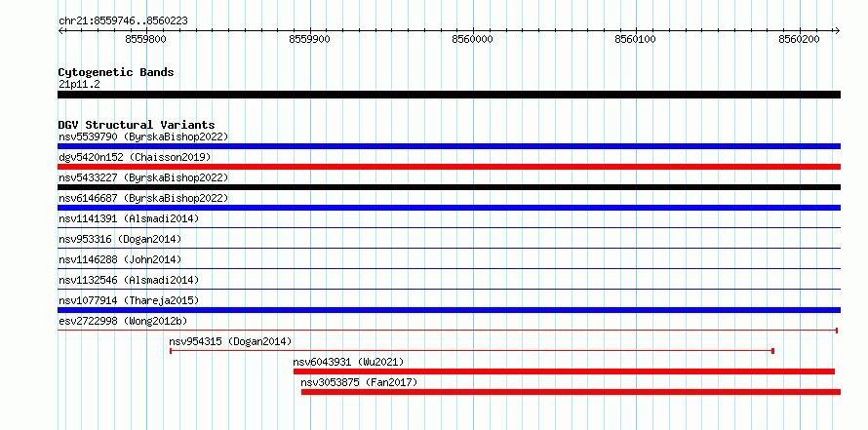
Task: Click the red end marker of esv2722998
Action: point(837,331)
